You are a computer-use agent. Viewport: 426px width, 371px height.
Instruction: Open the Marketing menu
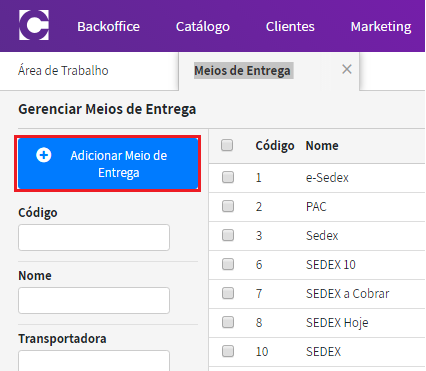point(381,27)
